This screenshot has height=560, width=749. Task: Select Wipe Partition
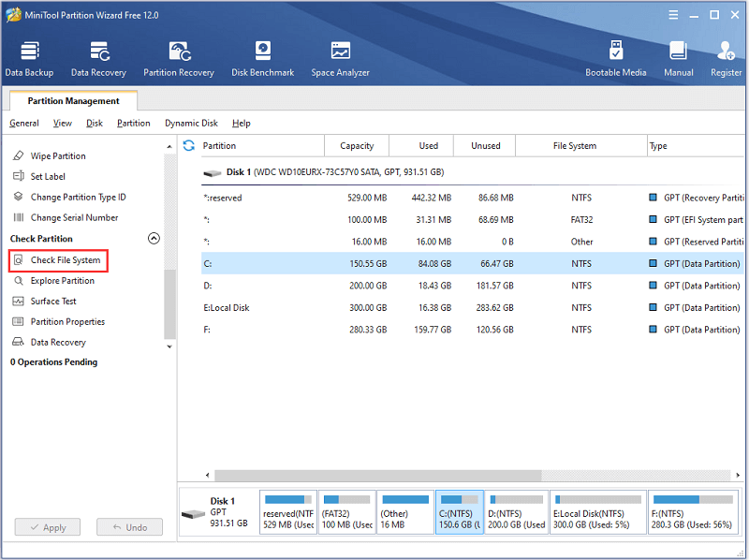pyautogui.click(x=60, y=155)
